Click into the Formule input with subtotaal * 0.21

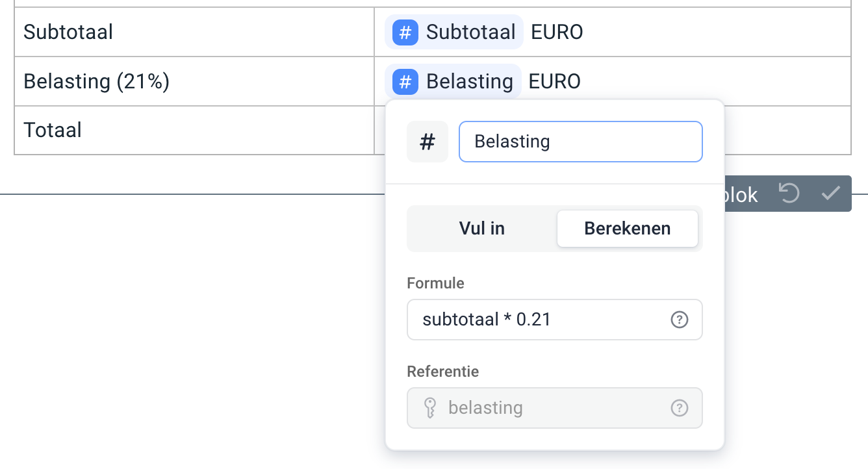tap(539, 320)
